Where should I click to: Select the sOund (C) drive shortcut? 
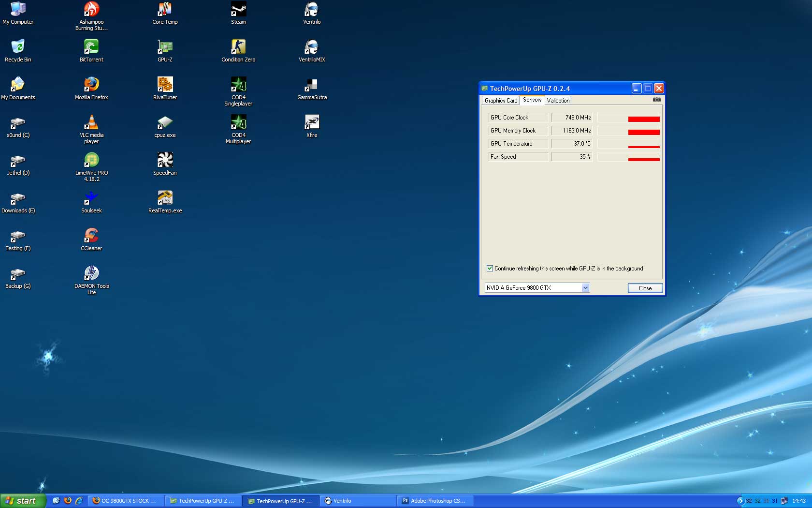tap(18, 126)
